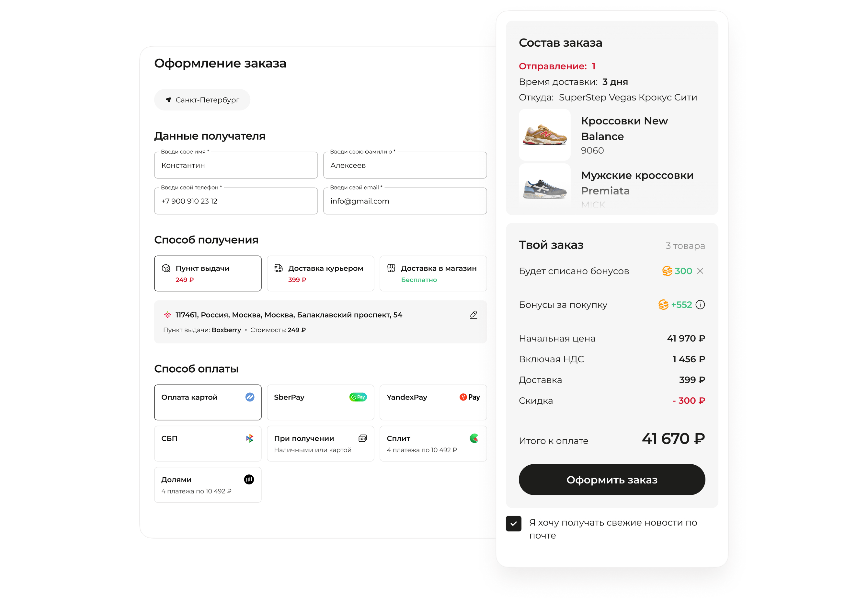Screen dimensions: 868x604
Task: Click the SberPay logo icon
Action: point(358,397)
